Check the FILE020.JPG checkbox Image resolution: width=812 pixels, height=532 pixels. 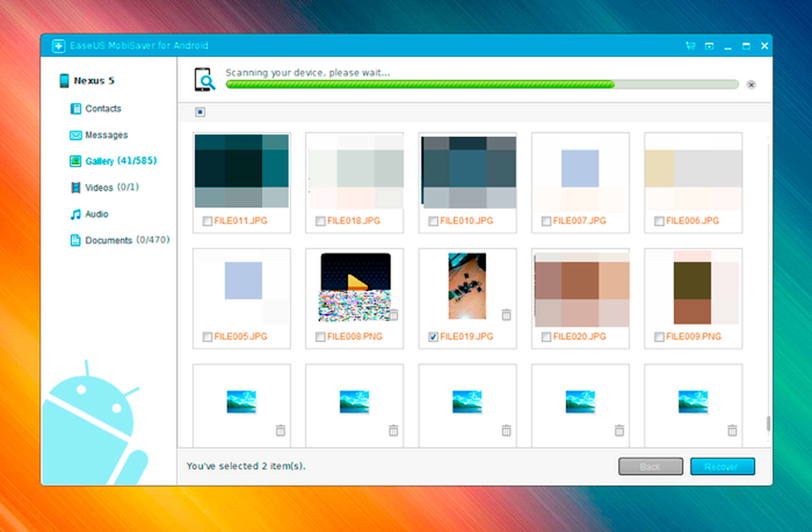coord(546,337)
